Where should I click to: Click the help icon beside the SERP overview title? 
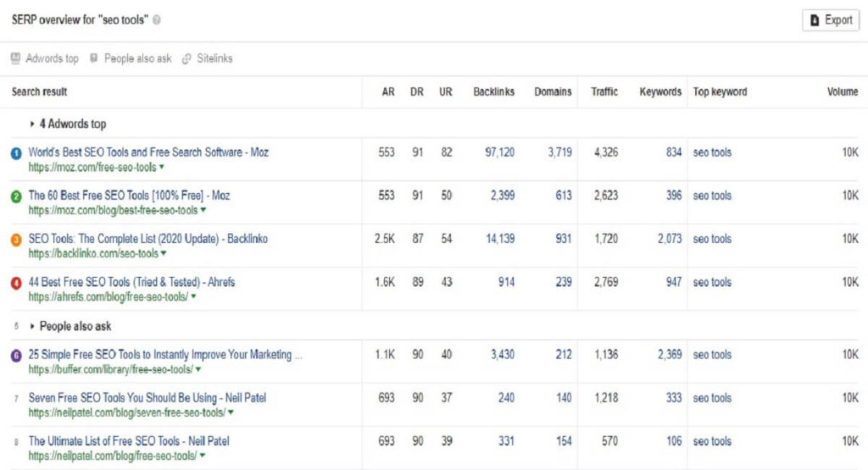[157, 20]
